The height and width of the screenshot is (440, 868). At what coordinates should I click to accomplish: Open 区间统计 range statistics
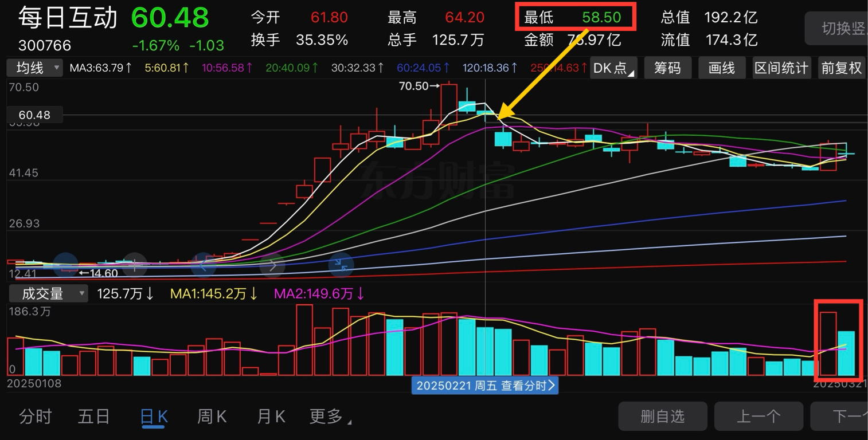coord(781,68)
